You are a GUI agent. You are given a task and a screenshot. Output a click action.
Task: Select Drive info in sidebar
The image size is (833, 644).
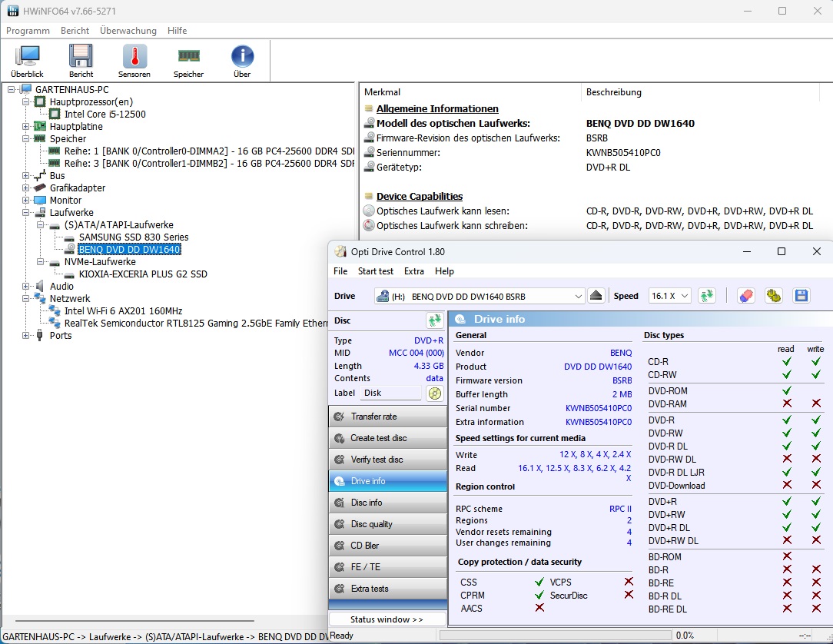point(388,481)
